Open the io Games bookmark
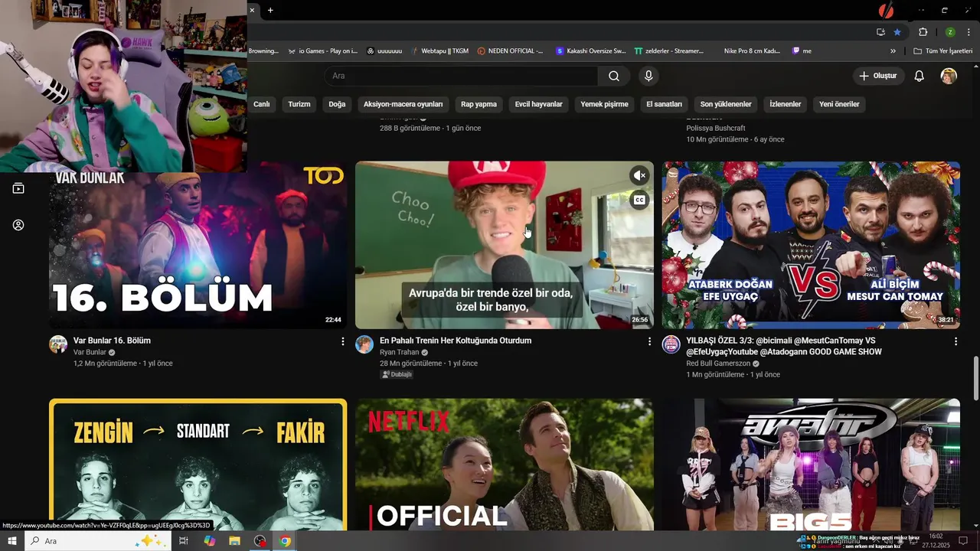Screen dimensions: 980x551 click(322, 51)
